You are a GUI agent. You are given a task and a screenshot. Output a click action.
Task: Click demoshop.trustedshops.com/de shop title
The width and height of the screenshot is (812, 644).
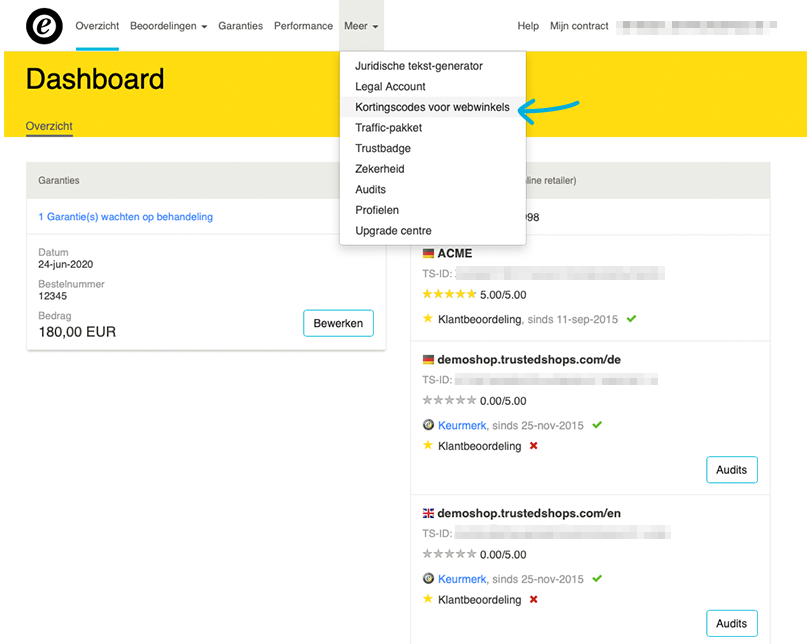pyautogui.click(x=529, y=360)
